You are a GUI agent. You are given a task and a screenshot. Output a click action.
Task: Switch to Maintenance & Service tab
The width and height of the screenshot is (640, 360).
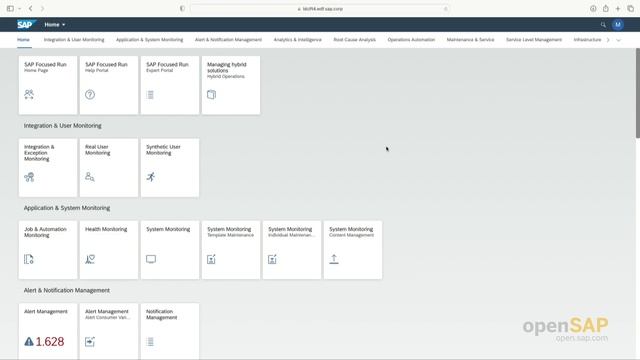[470, 40]
